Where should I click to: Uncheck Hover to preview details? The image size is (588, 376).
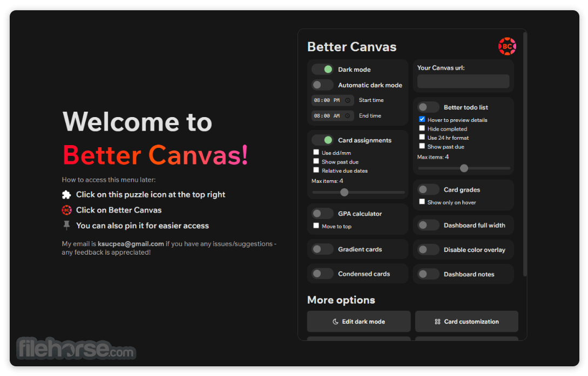pos(422,119)
